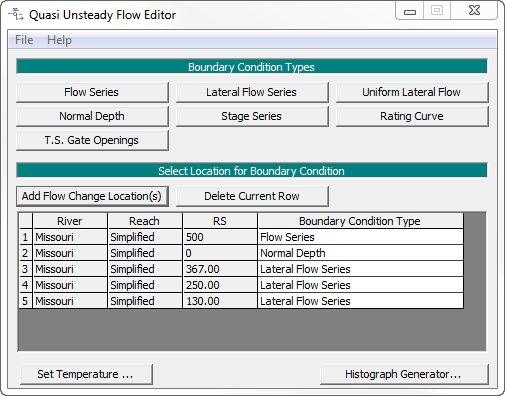Open the File menu
The height and width of the screenshot is (396, 505).
[x=24, y=40]
